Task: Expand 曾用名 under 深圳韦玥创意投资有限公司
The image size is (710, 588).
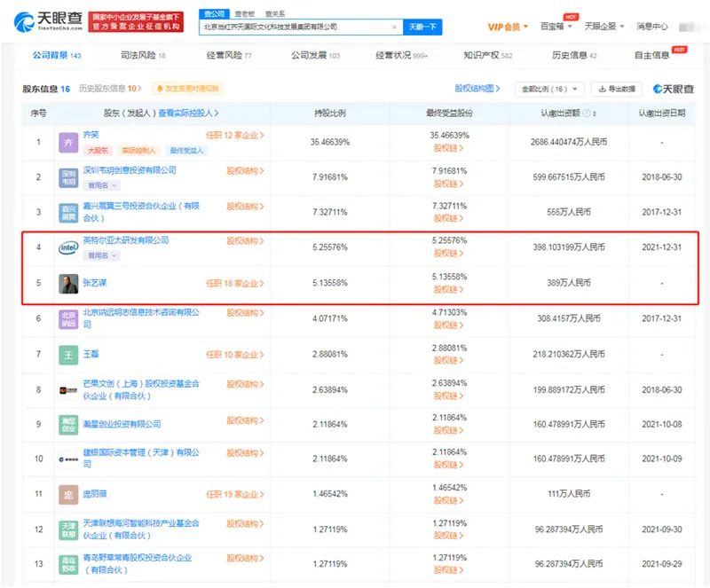Action: (x=102, y=184)
